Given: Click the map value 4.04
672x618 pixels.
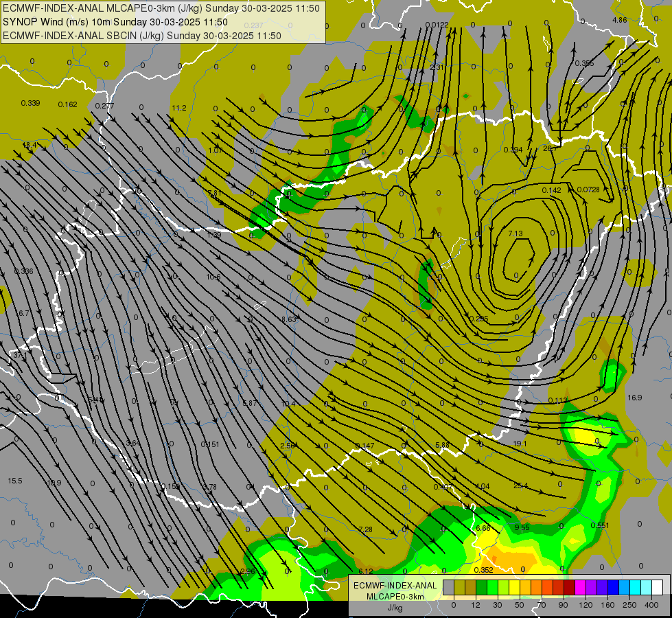Looking at the screenshot, I should tap(483, 486).
